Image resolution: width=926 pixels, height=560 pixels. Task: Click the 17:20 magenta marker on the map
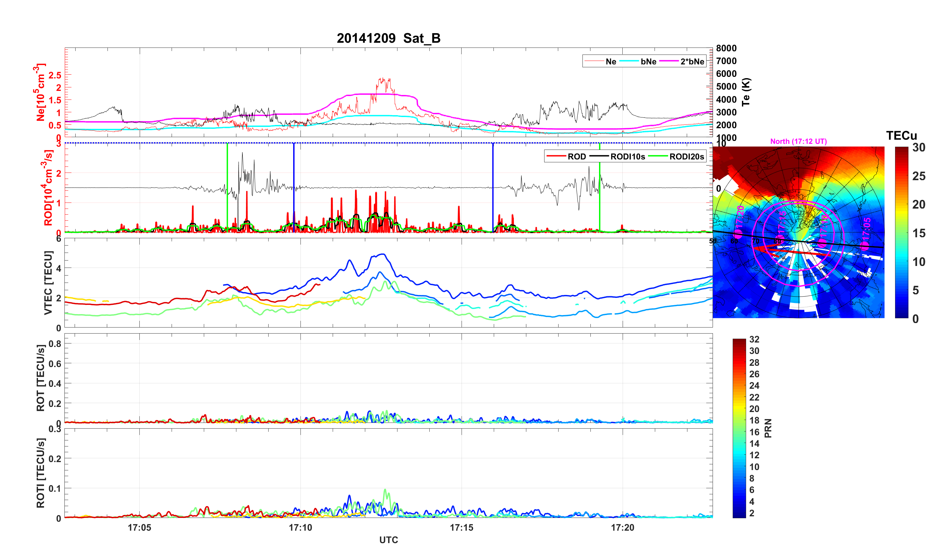tap(738, 234)
